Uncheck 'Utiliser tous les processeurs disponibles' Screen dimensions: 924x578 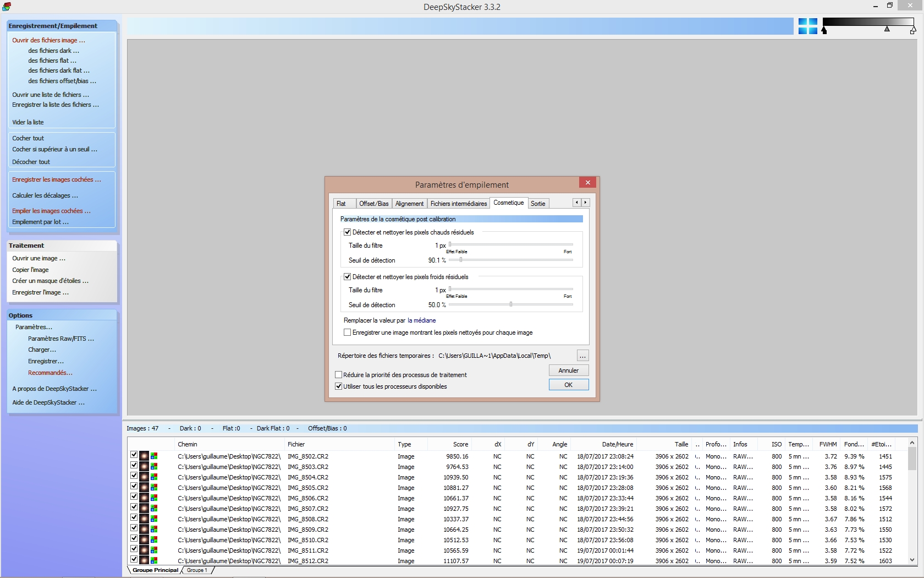(339, 386)
